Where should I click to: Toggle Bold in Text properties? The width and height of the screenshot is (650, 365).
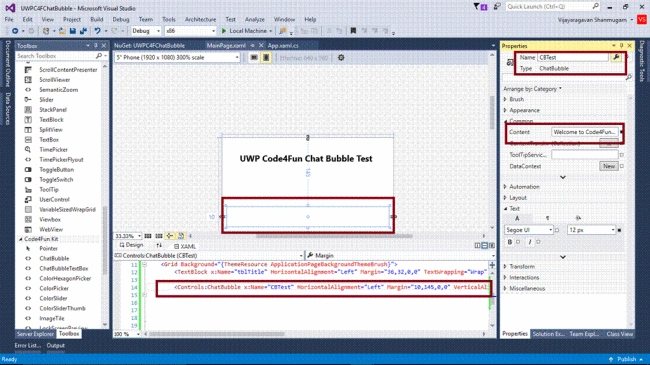click(510, 242)
